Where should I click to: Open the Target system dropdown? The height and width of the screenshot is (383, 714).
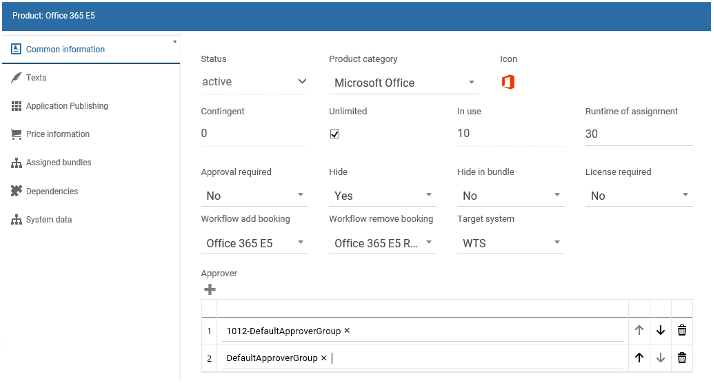click(x=511, y=243)
